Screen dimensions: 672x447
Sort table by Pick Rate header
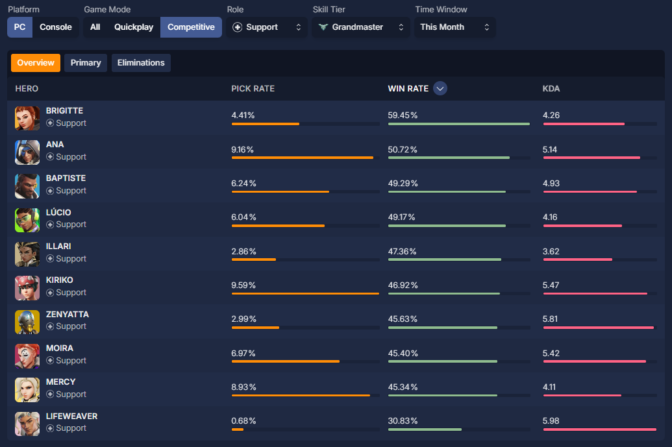click(x=252, y=88)
